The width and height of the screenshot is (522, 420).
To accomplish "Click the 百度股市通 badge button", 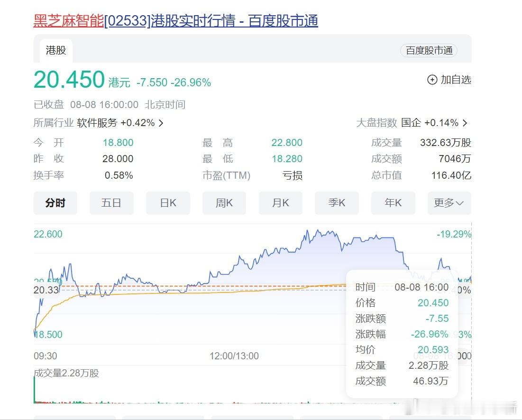I will pyautogui.click(x=429, y=51).
